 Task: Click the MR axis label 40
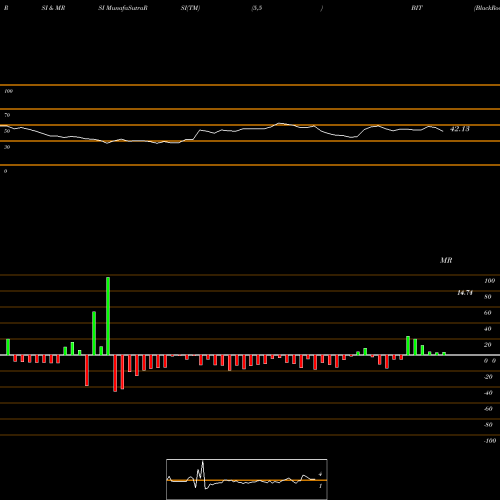[488, 329]
